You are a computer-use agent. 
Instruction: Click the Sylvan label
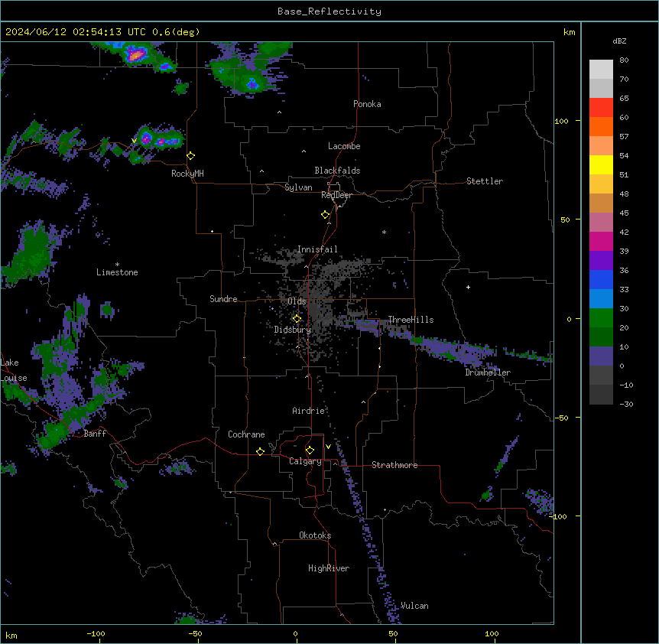[x=298, y=187]
